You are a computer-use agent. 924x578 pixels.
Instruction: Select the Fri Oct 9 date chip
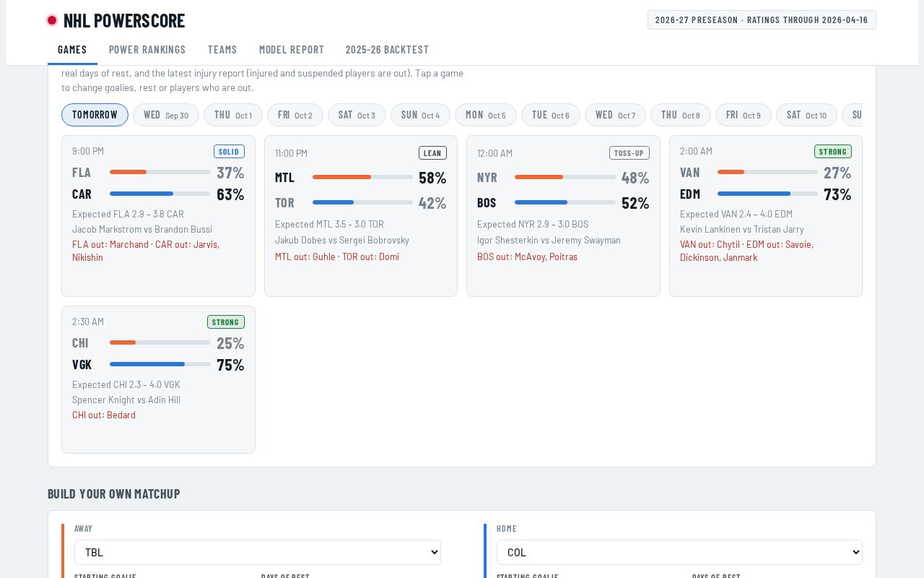[x=744, y=115]
